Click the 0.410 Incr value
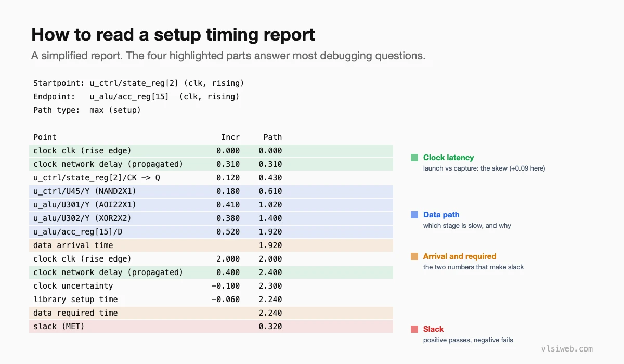 [x=228, y=205]
